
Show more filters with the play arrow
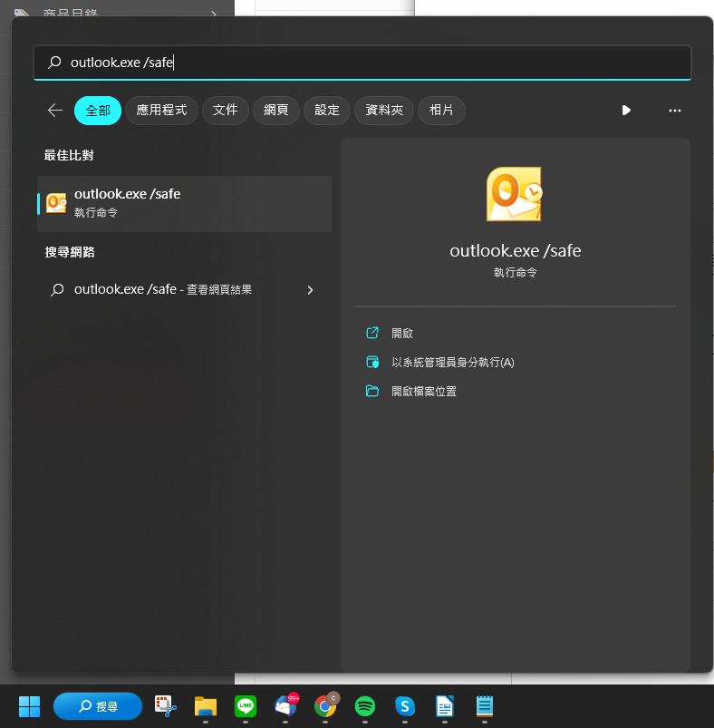click(626, 110)
